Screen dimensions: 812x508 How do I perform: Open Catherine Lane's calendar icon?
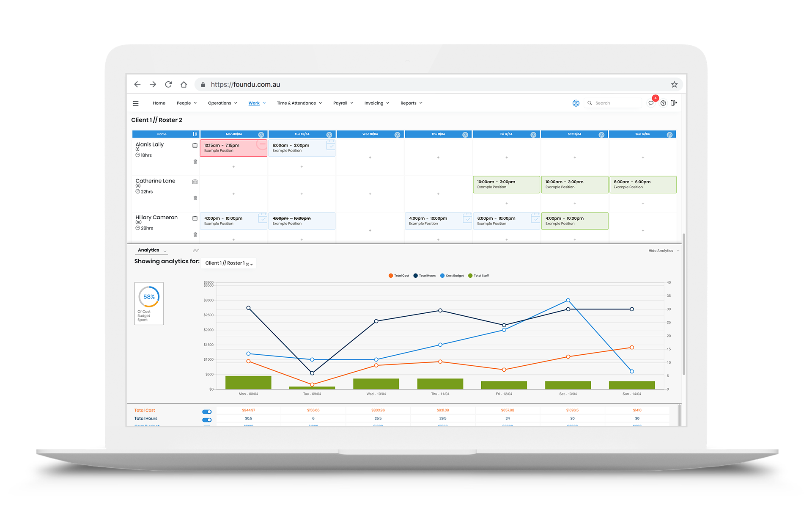(x=195, y=182)
